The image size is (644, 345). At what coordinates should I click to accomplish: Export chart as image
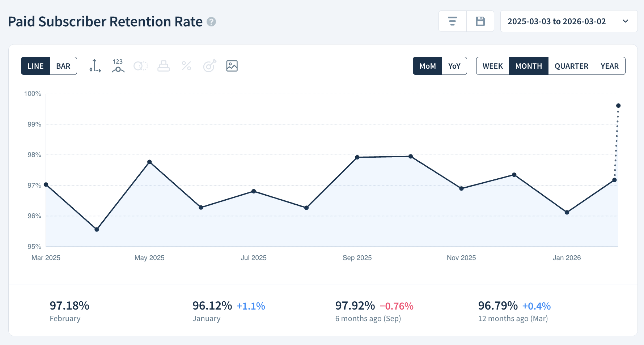pyautogui.click(x=232, y=66)
